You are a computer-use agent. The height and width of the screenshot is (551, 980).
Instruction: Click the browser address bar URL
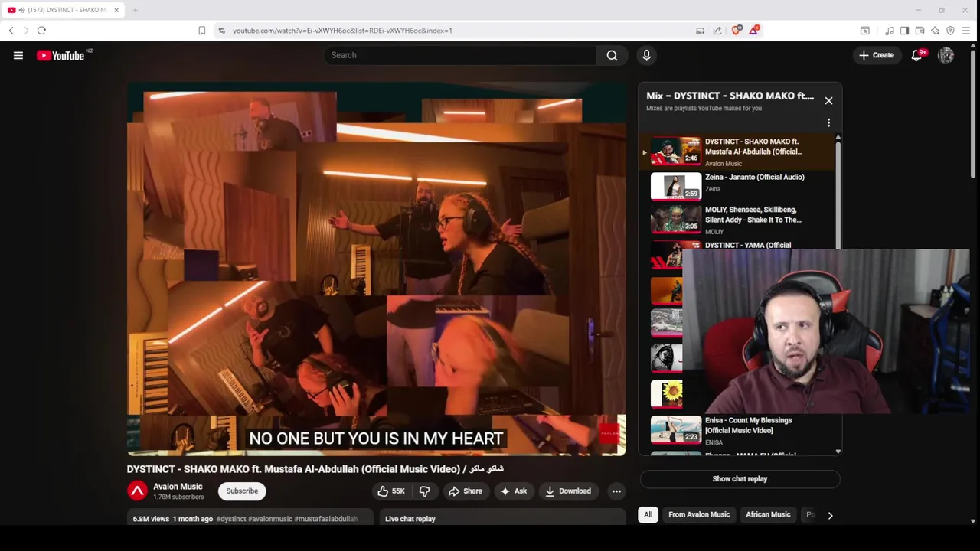point(342,31)
